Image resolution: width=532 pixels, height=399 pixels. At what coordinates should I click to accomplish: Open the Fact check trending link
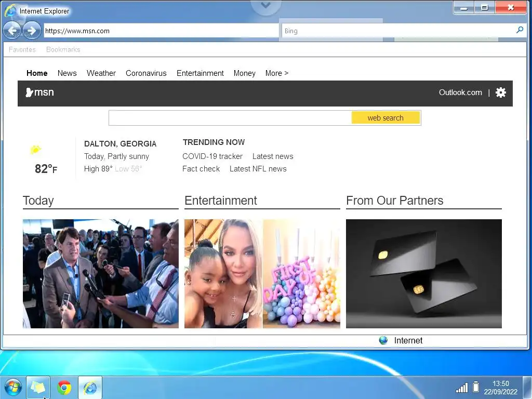click(201, 169)
